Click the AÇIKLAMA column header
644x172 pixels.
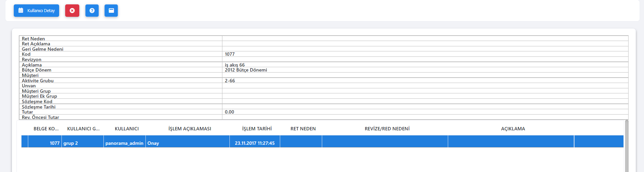point(513,129)
